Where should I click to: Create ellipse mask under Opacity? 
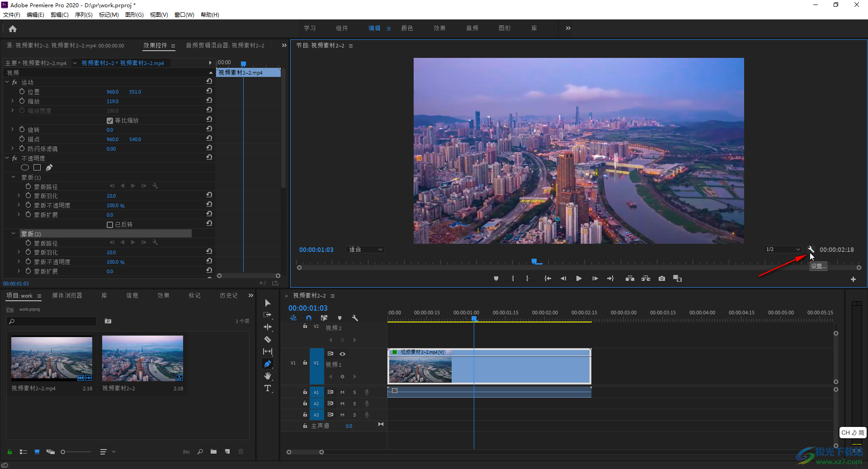pos(25,168)
